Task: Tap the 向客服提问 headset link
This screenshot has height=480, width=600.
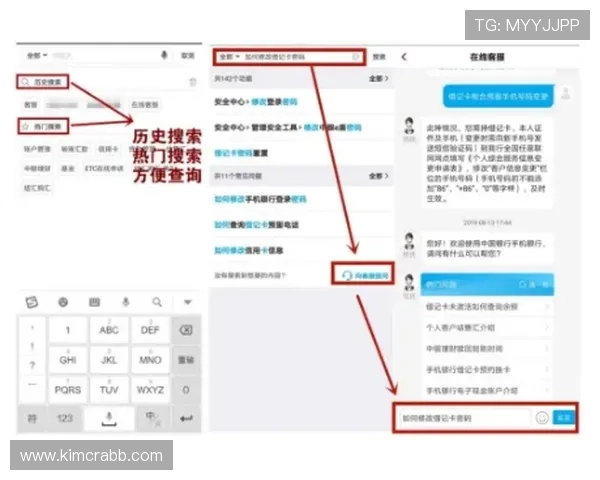Action: 365,275
